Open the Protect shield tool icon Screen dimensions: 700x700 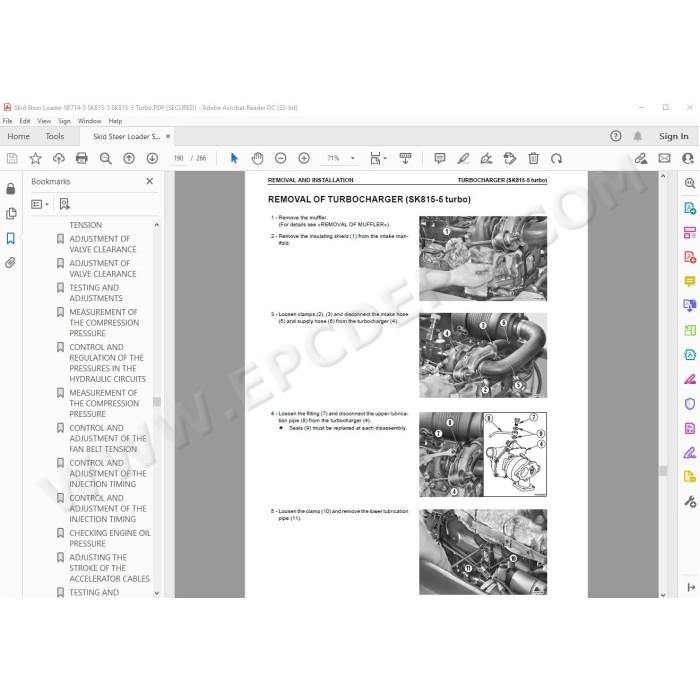[690, 404]
